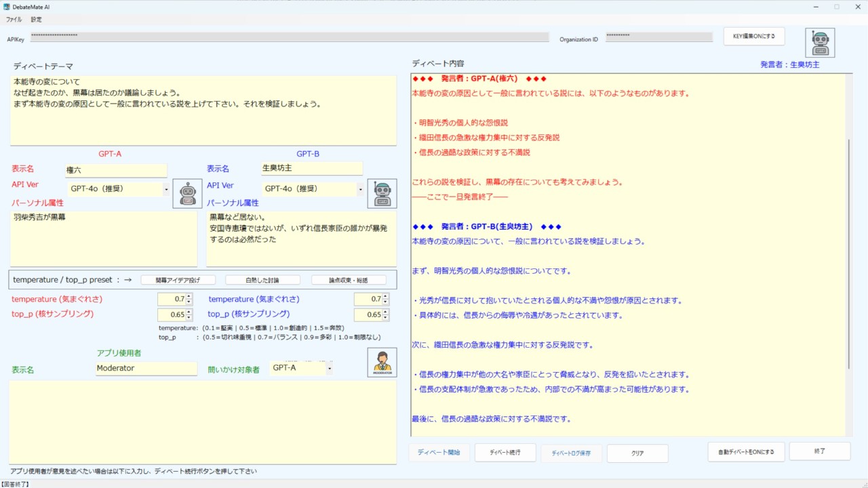The width and height of the screenshot is (868, 488).
Task: Enable KEY編集ONにする toggle button
Action: click(x=754, y=36)
